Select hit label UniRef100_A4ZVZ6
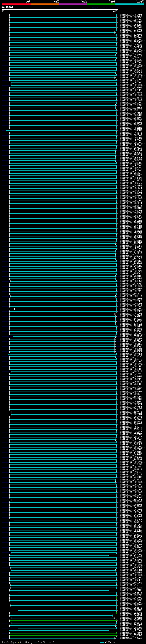Screen dimensions: 146x644 point(131,638)
